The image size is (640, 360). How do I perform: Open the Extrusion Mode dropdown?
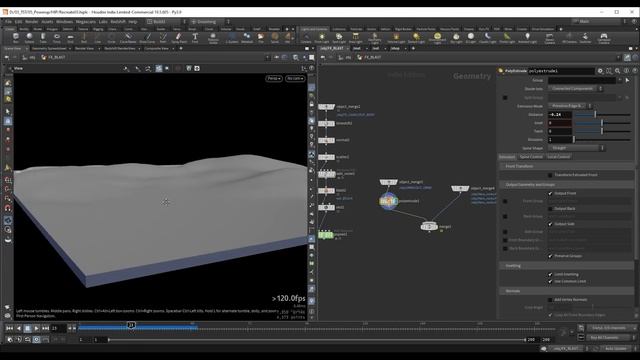tap(569, 106)
